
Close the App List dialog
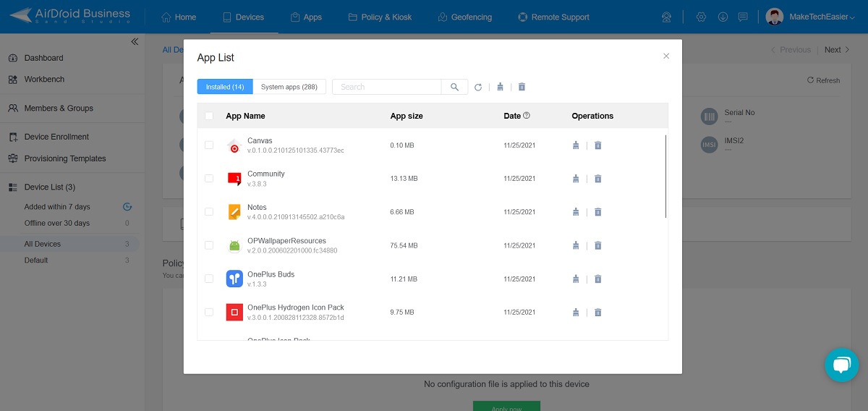click(x=666, y=56)
